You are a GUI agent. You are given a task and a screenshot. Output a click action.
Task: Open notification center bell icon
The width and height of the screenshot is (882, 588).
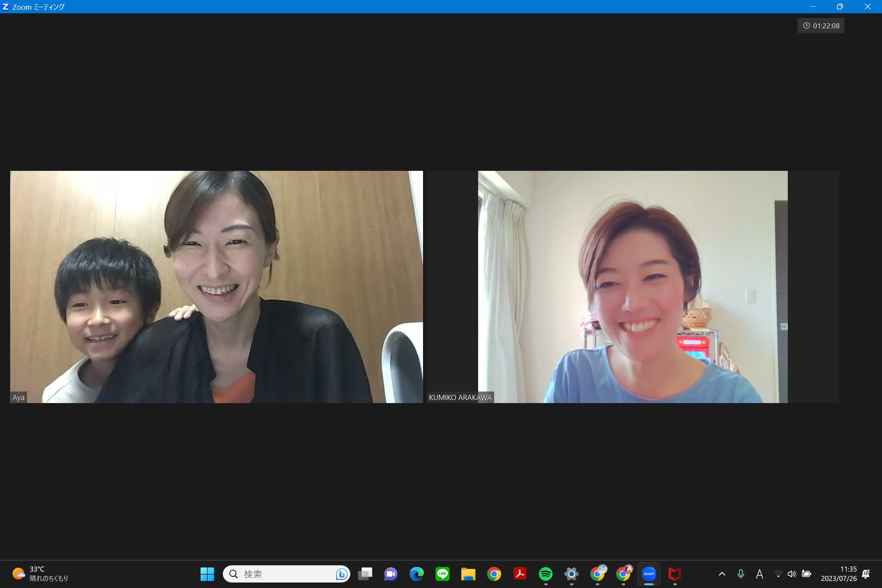click(866, 574)
